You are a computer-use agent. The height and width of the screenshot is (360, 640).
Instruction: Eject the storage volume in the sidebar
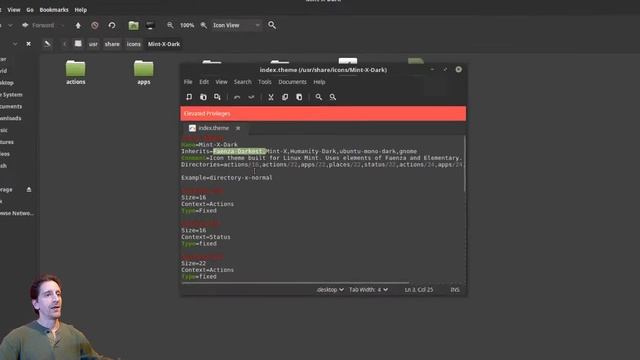tap(29, 190)
